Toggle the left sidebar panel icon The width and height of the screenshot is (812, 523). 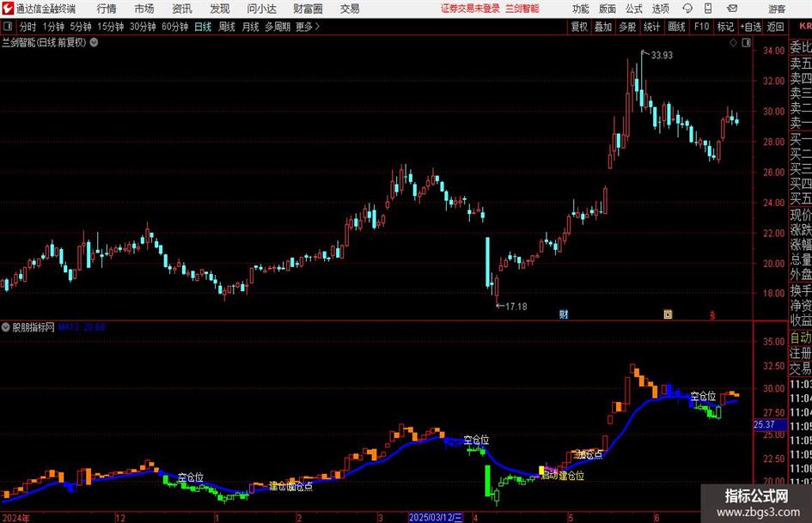(x=7, y=27)
